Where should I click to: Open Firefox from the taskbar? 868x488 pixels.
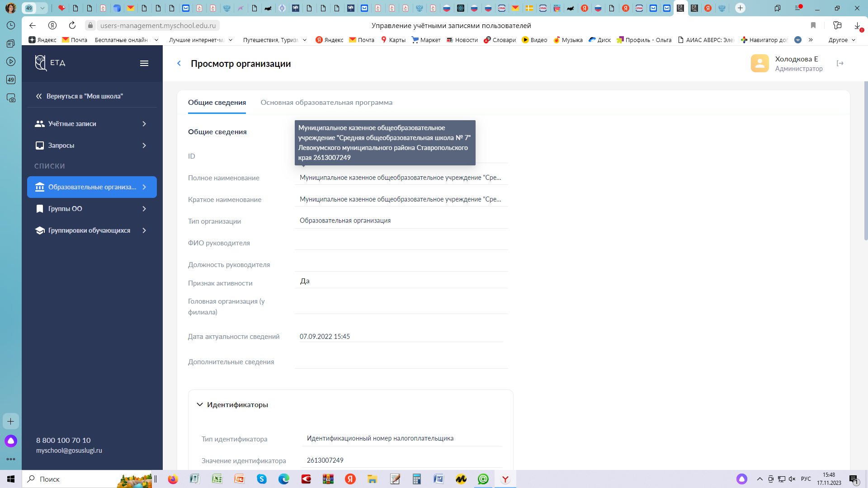click(173, 479)
